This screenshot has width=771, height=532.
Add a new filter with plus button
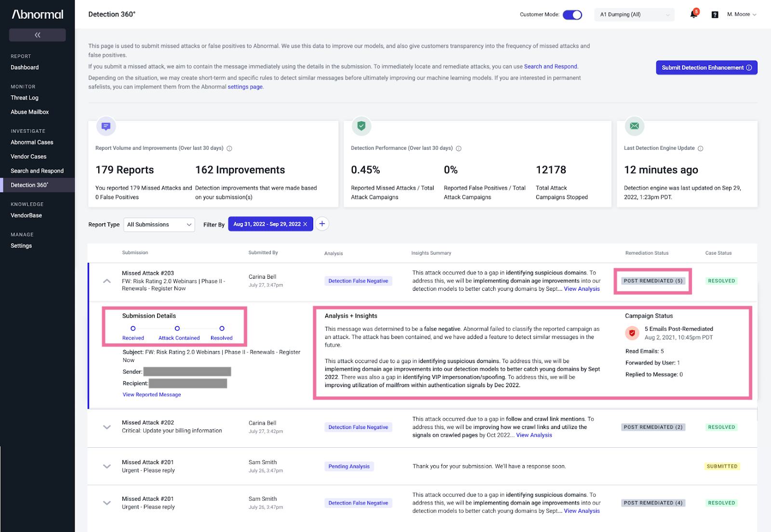click(x=322, y=224)
